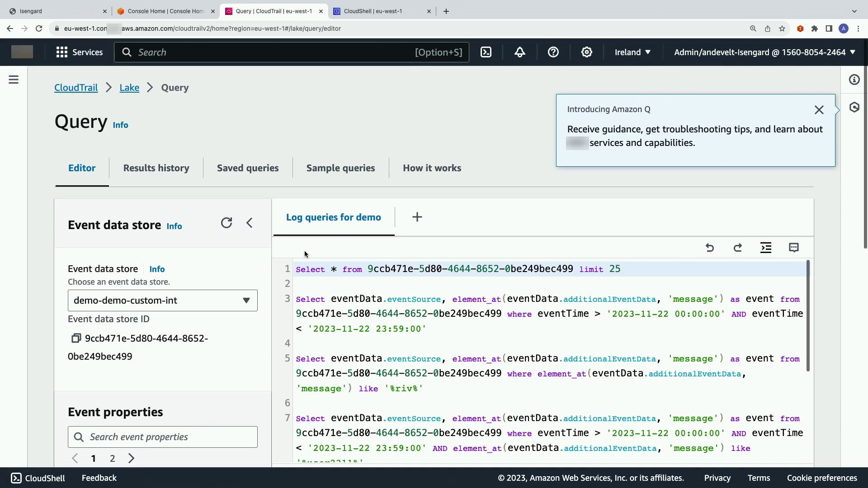Focus the console Search field
868x488 pixels.
292,52
